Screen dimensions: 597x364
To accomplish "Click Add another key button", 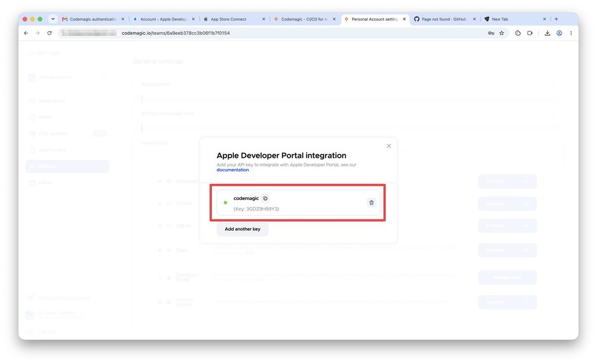I will [x=243, y=229].
